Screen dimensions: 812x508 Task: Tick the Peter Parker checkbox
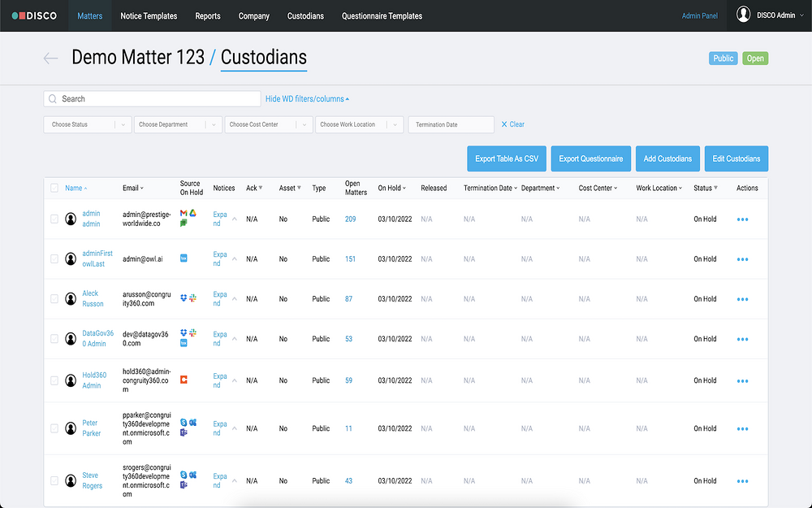[54, 428]
